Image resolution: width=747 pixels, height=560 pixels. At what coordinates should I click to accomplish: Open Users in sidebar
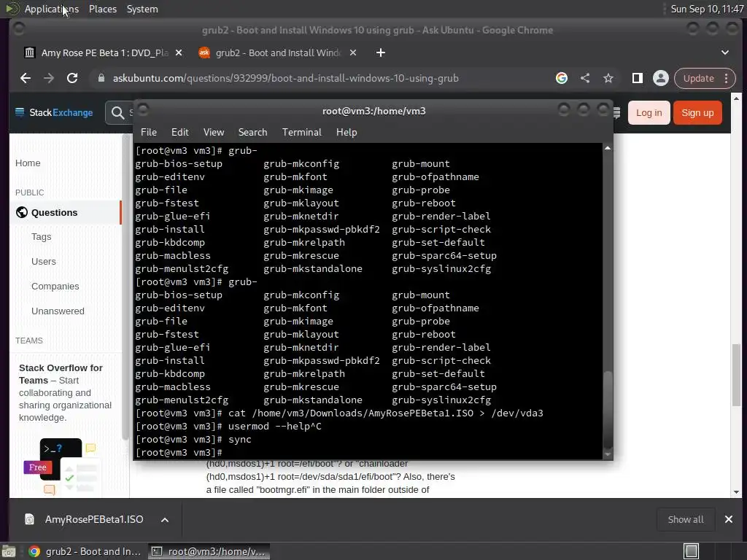(43, 262)
